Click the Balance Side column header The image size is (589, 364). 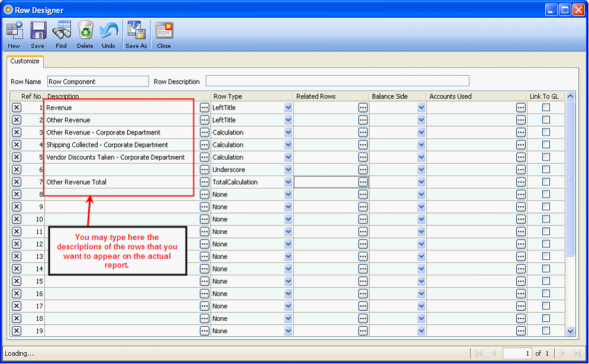[x=397, y=96]
